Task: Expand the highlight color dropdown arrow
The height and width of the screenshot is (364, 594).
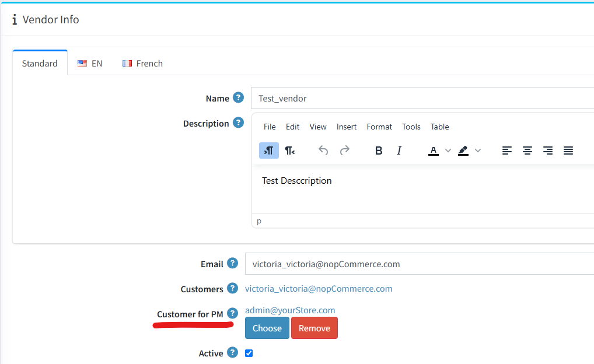Action: click(478, 150)
